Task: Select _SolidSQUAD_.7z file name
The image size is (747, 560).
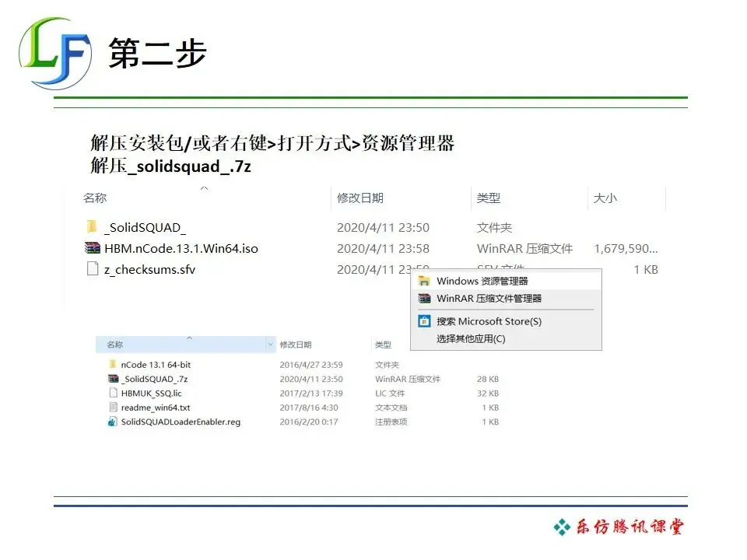Action: [154, 379]
